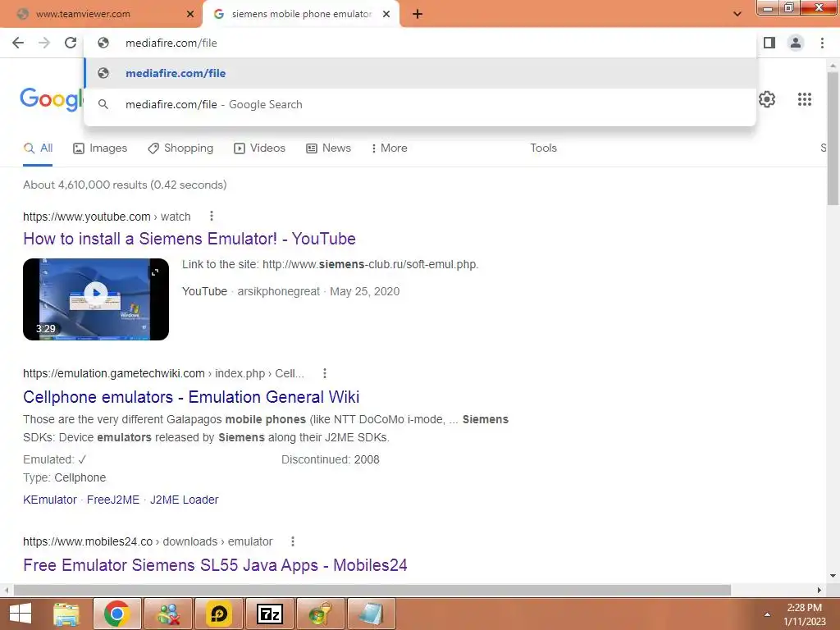Open the FreeJ2ME sublink

[x=113, y=500]
